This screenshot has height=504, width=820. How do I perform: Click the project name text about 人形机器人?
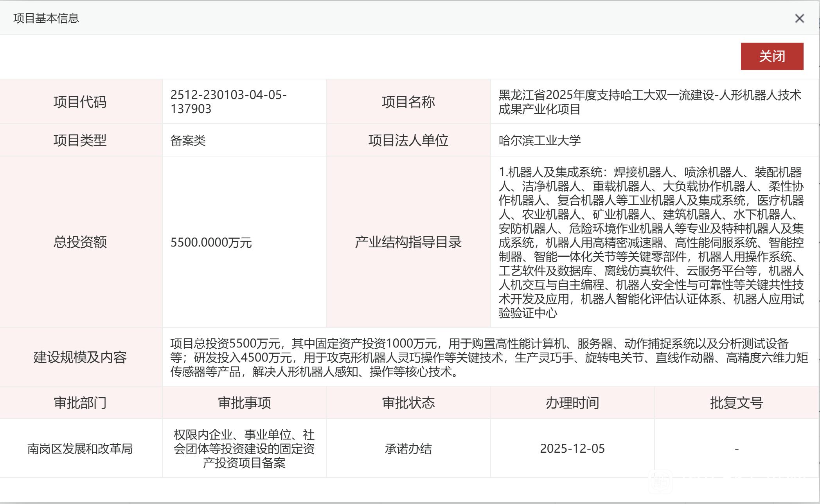coord(649,102)
